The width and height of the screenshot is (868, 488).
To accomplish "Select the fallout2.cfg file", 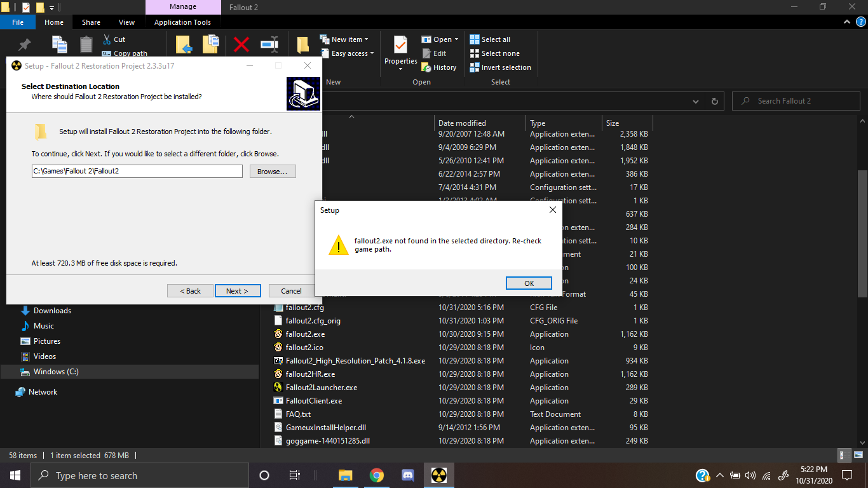I will coord(304,308).
